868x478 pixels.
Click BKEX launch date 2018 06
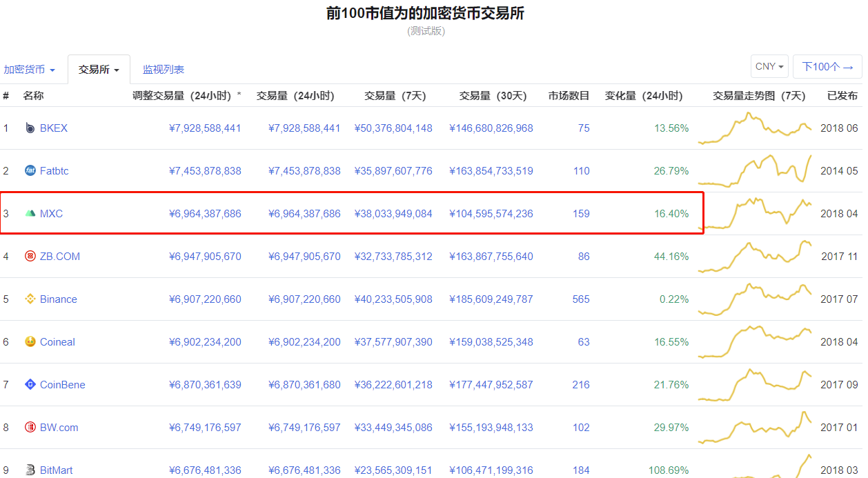(839, 128)
